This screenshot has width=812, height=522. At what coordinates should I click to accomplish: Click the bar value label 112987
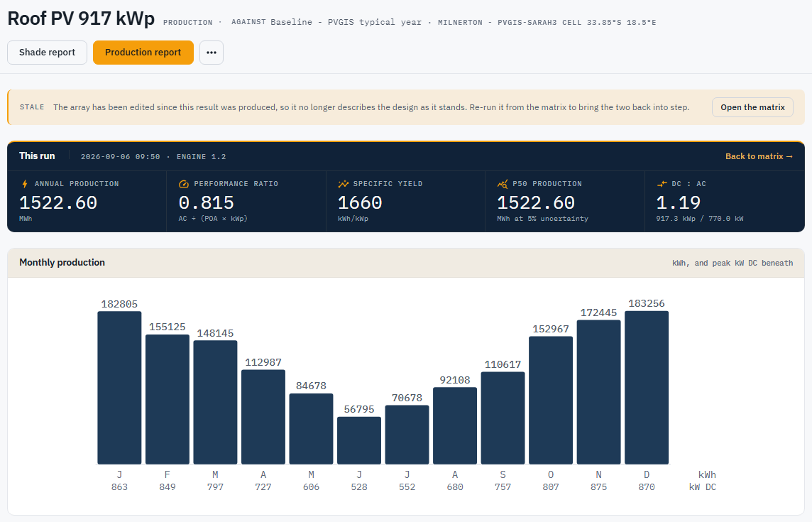(263, 362)
